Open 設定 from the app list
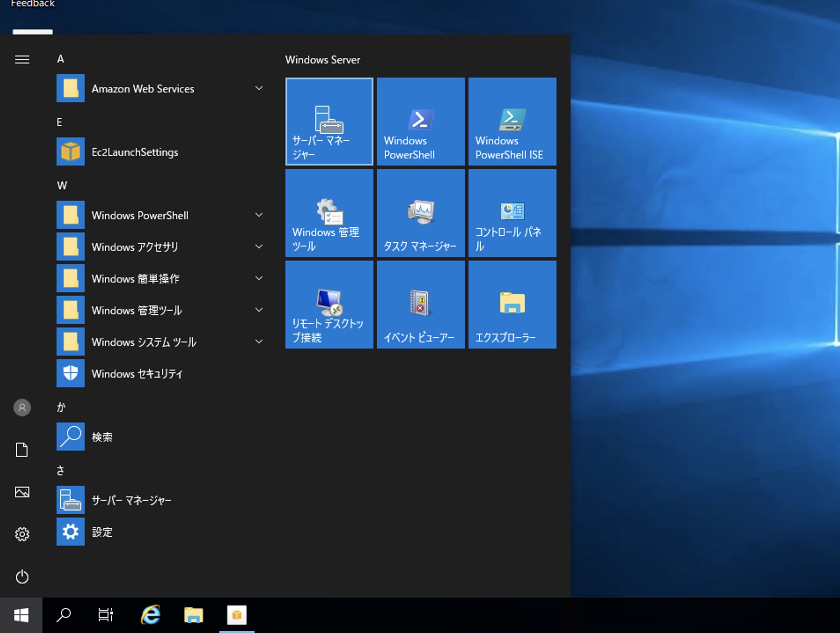Screen dimensions: 840x633 tap(102, 532)
